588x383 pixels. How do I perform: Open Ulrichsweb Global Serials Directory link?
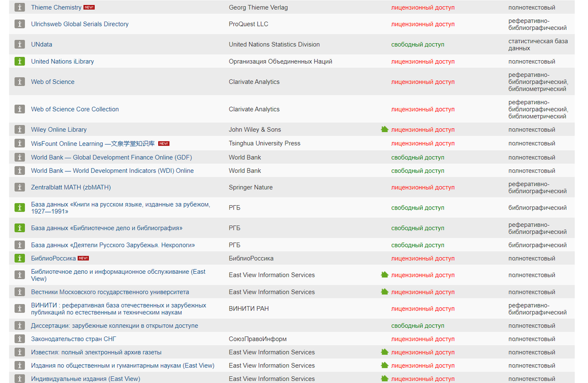pyautogui.click(x=80, y=24)
